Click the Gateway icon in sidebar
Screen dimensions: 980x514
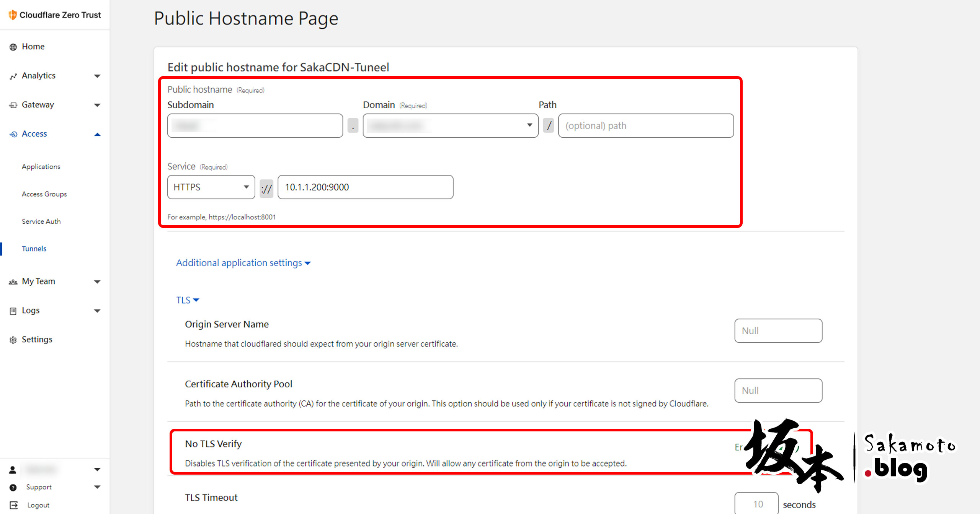pos(13,105)
